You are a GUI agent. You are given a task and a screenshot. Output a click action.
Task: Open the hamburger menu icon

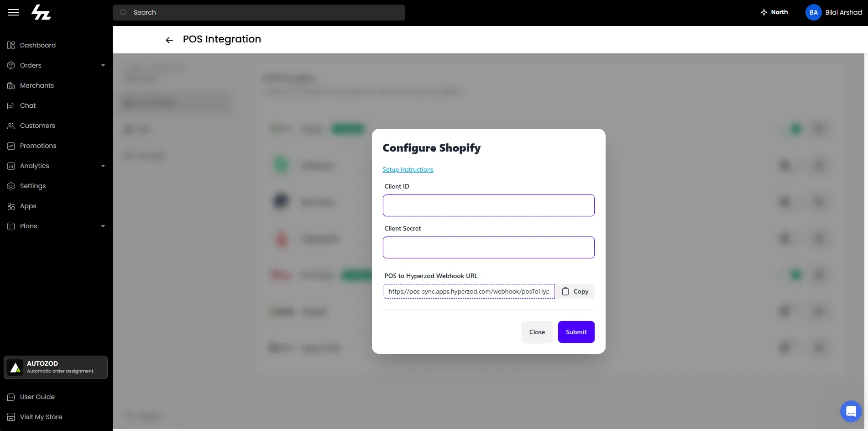click(x=13, y=12)
